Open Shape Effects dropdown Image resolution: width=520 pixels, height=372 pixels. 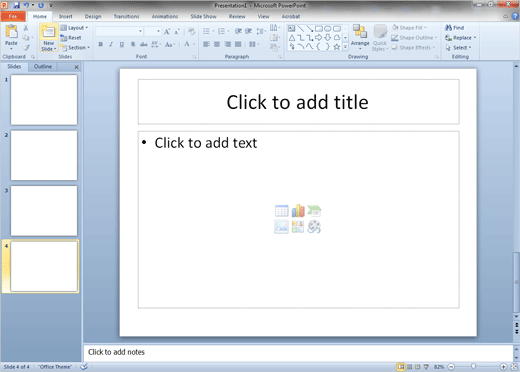(x=413, y=48)
